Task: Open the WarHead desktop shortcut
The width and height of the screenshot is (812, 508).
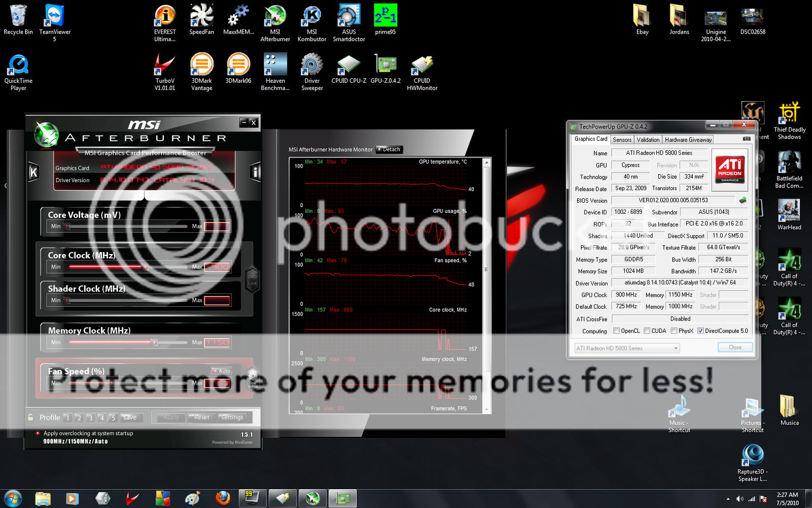Action: point(789,214)
